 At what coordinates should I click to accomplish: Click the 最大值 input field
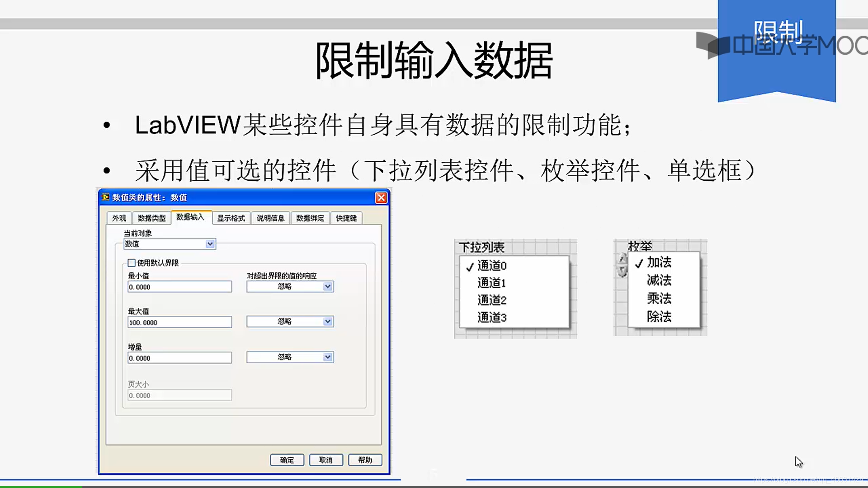tap(180, 322)
